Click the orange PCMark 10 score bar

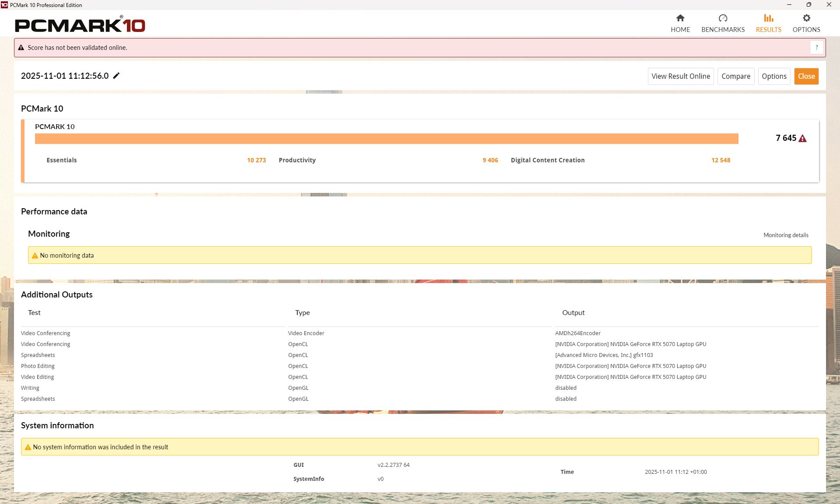coord(386,139)
